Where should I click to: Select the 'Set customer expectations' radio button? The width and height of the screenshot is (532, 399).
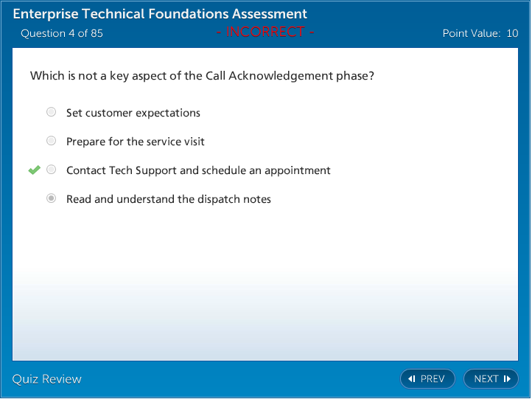coord(51,112)
